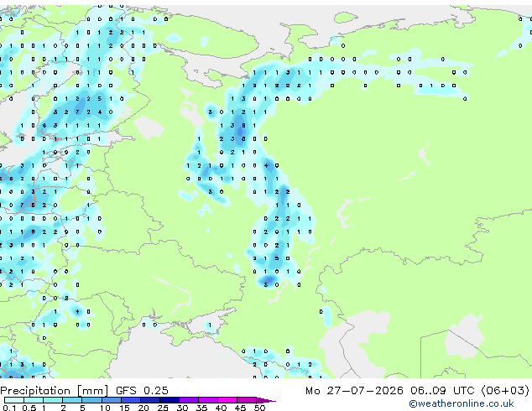
Task: Click value 5 in map row '2 1 5 0'
Action: 277,258
